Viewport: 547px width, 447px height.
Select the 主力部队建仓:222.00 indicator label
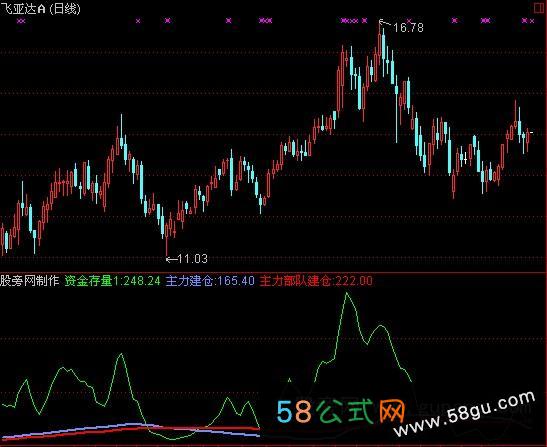coord(316,281)
